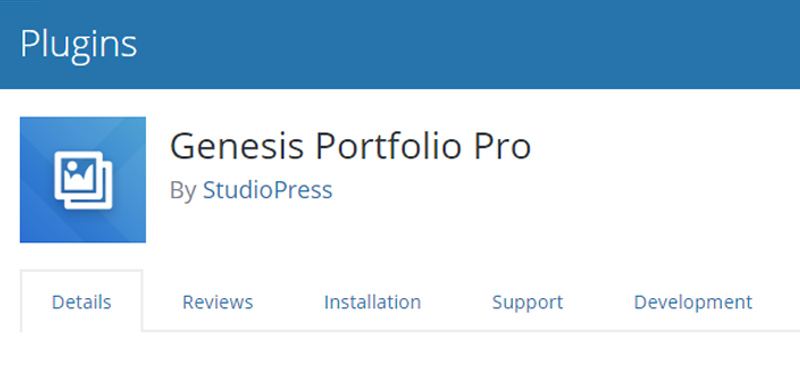Click the Plugins header title
The width and height of the screenshot is (800, 388).
(x=79, y=44)
